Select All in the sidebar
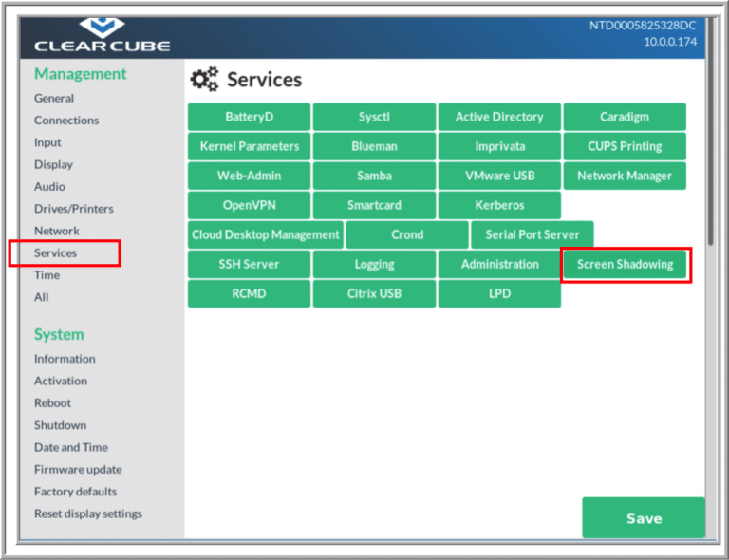Viewport: 729px width, 560px height. click(42, 297)
